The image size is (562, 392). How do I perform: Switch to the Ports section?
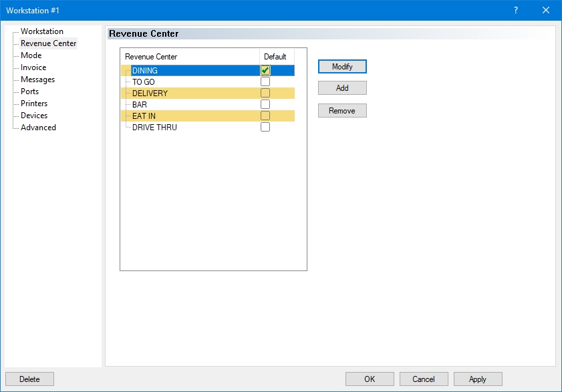click(29, 91)
